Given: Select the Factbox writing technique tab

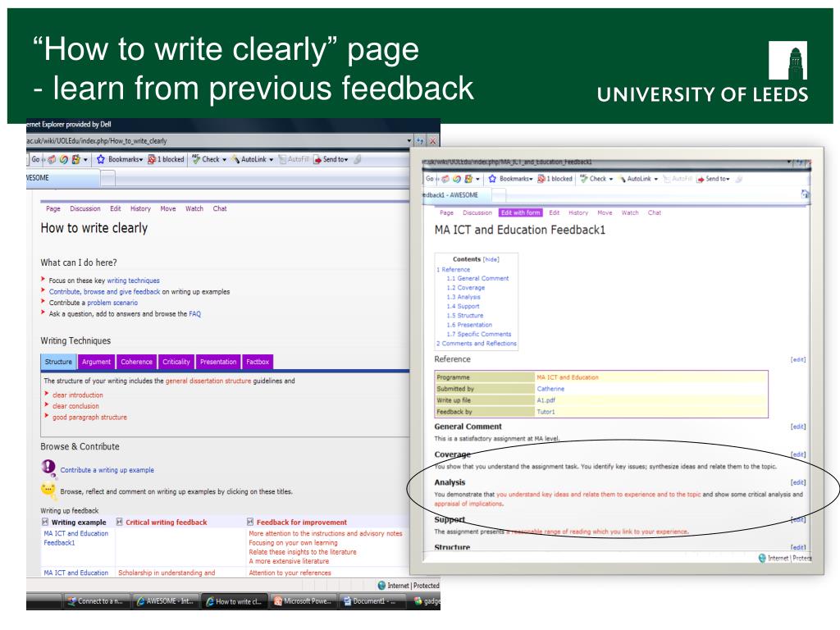Looking at the screenshot, I should coord(258,362).
